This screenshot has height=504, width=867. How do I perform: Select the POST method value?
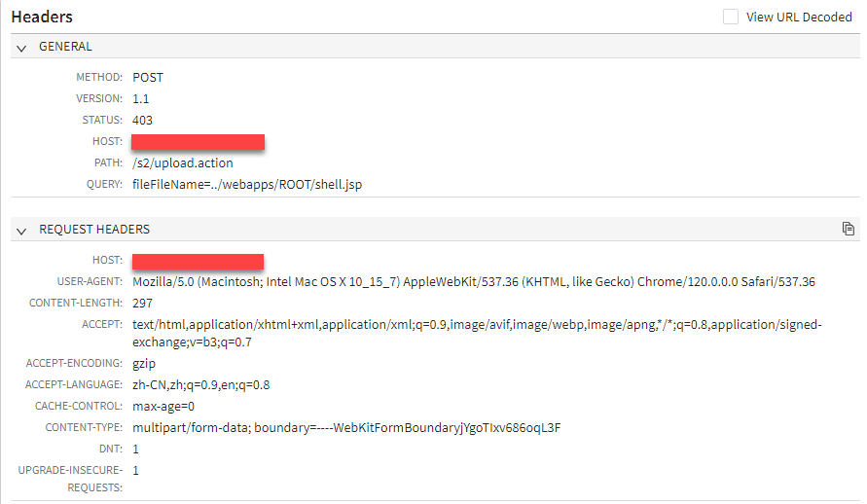point(148,77)
